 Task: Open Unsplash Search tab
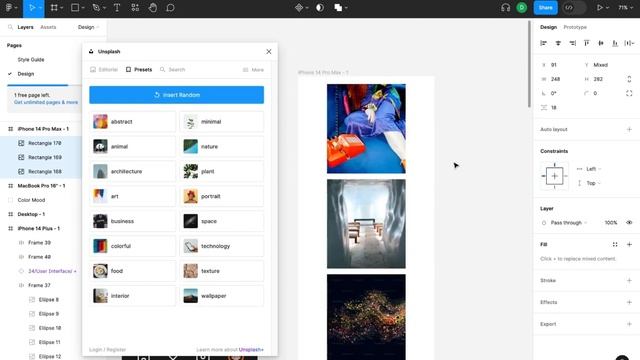(173, 70)
